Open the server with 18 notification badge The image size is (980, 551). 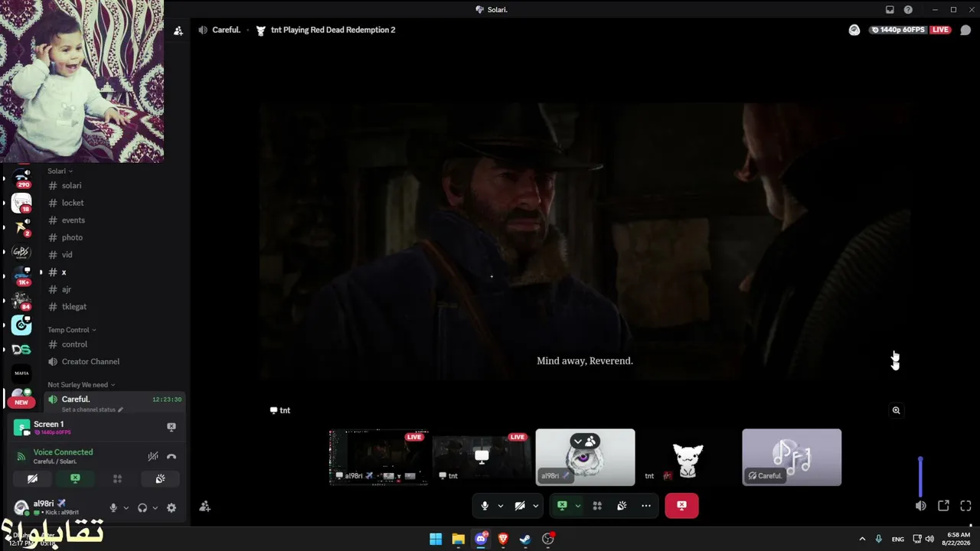(21, 203)
